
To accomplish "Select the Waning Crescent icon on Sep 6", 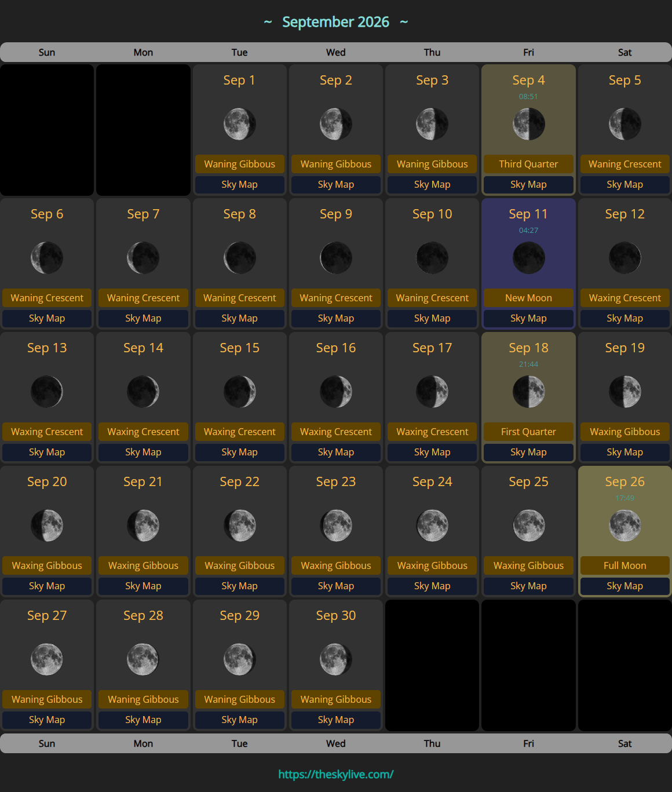I will pos(47,258).
